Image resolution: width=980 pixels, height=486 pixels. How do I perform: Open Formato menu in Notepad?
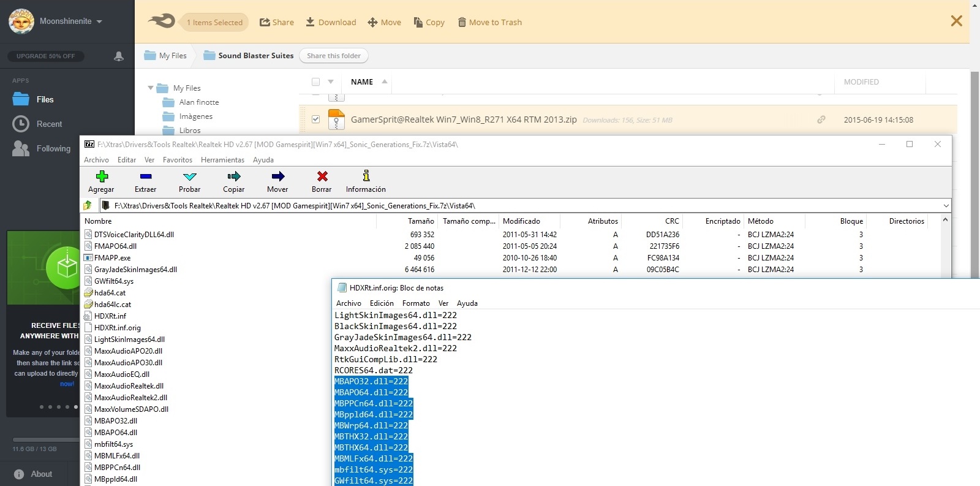[416, 303]
